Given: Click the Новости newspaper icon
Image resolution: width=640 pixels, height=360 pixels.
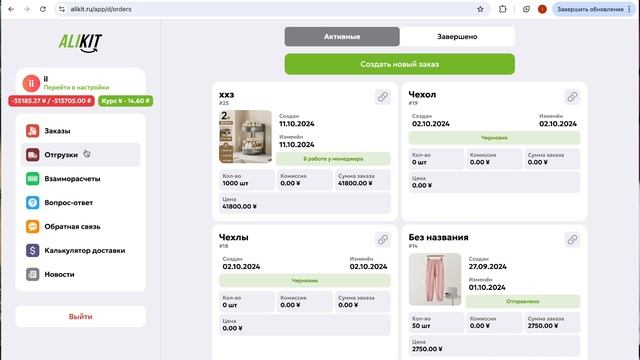Looking at the screenshot, I should [x=33, y=274].
